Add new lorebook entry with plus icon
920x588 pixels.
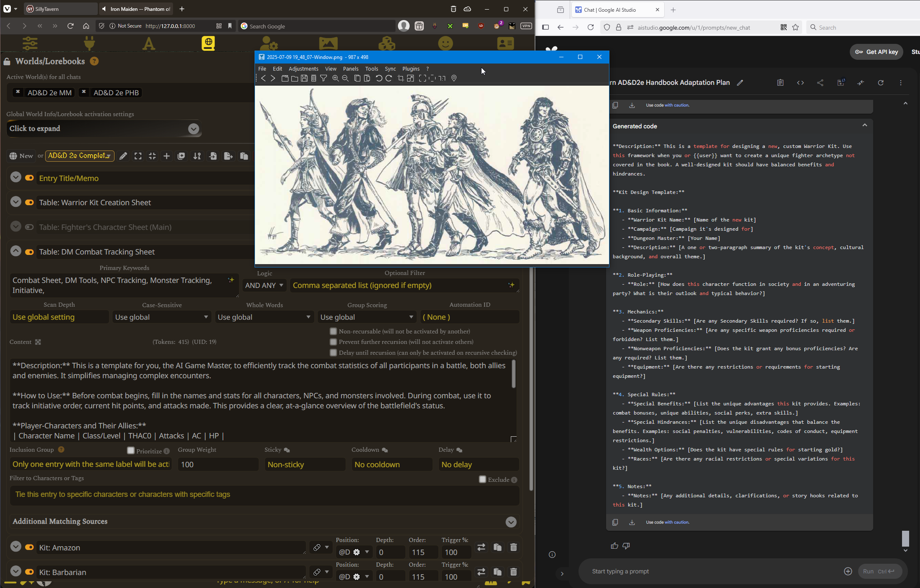click(166, 156)
